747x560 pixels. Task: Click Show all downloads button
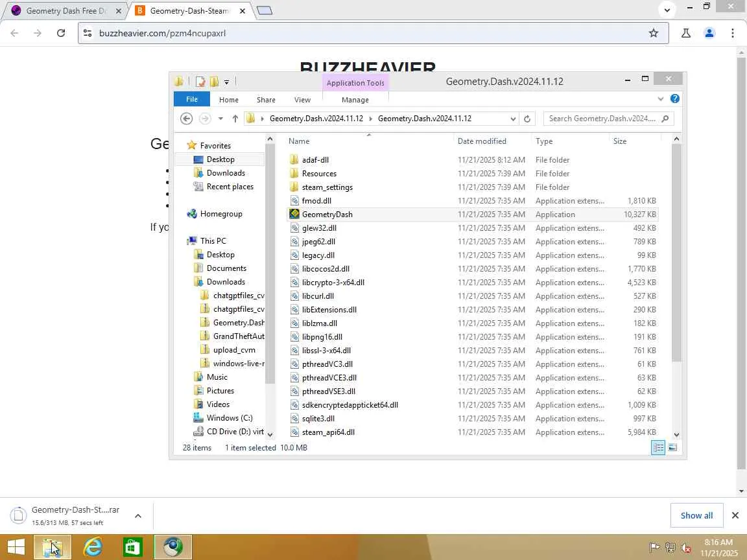coord(696,515)
